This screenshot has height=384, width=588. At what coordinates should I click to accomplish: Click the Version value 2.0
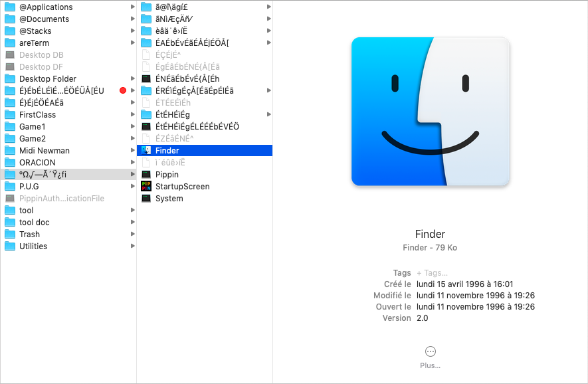tap(423, 318)
